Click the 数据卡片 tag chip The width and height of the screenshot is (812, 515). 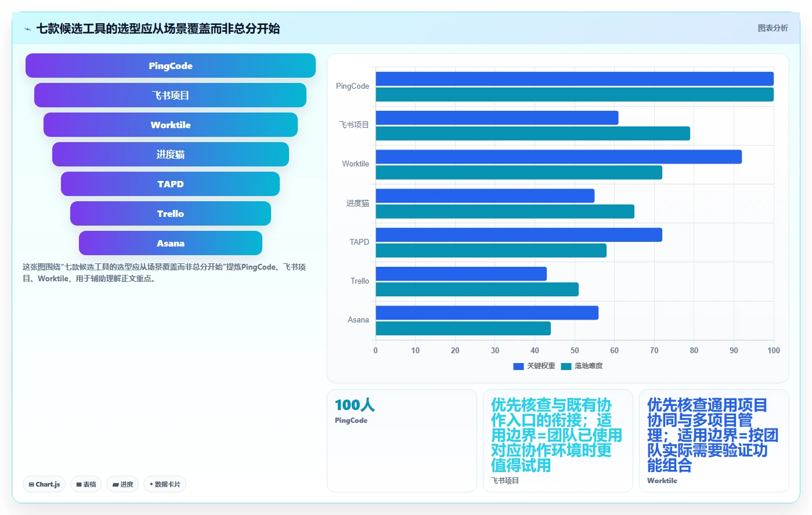coord(165,484)
